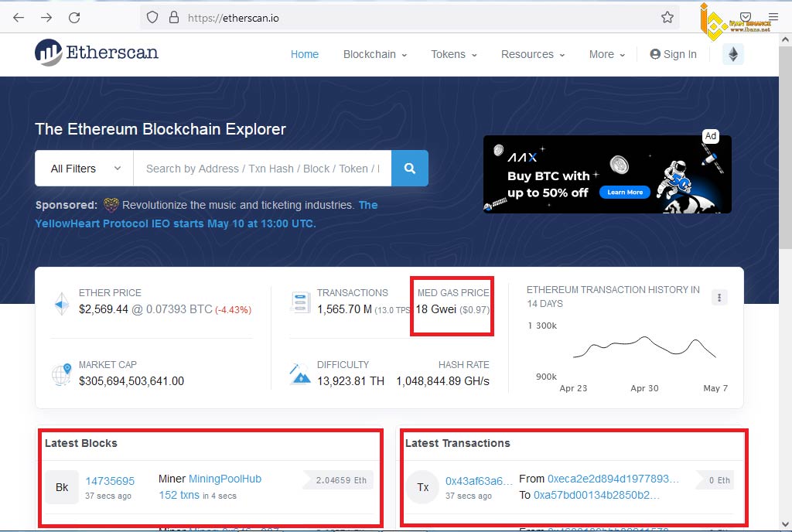Click Sign In
This screenshot has height=532, width=792.
pos(674,54)
